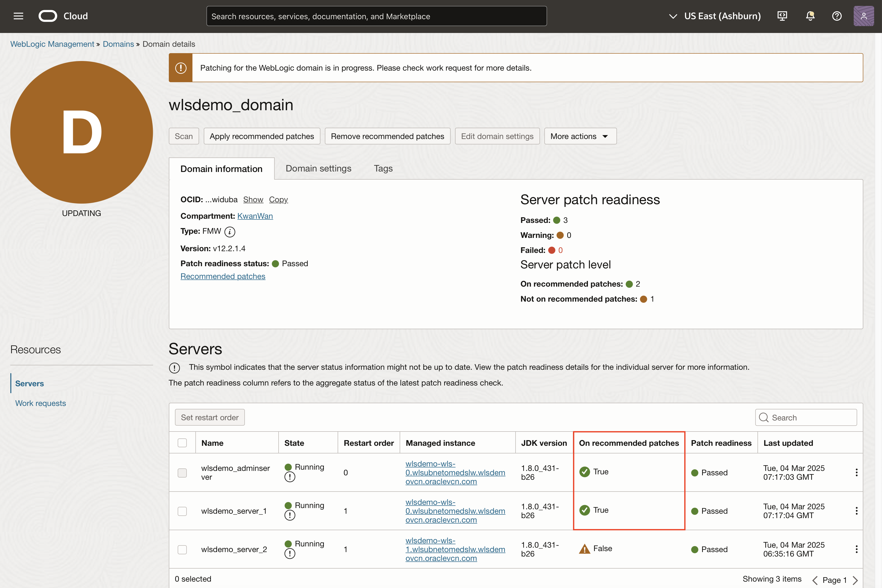The image size is (882, 588).
Task: Click the warning icon under wlsdemo_server_1 state
Action: click(x=289, y=515)
